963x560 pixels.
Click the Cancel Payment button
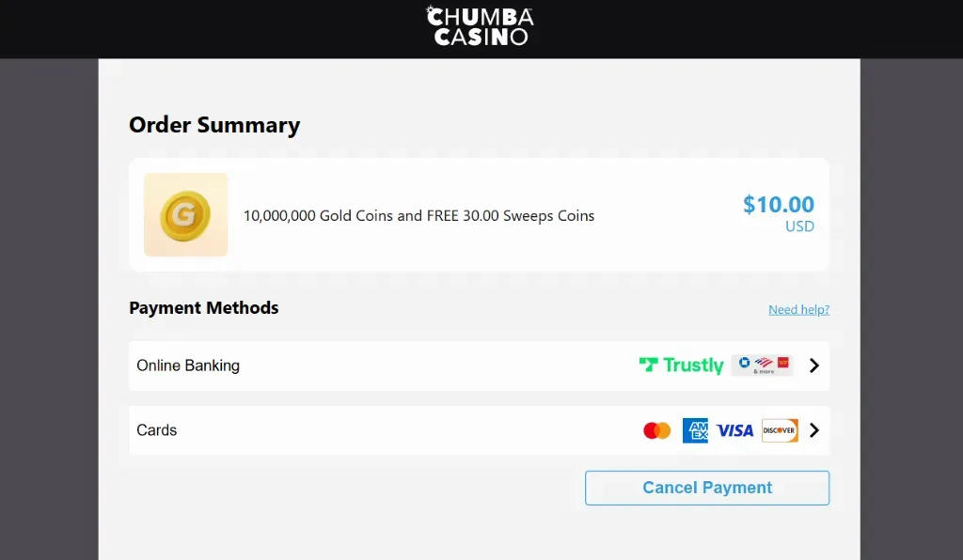point(706,488)
